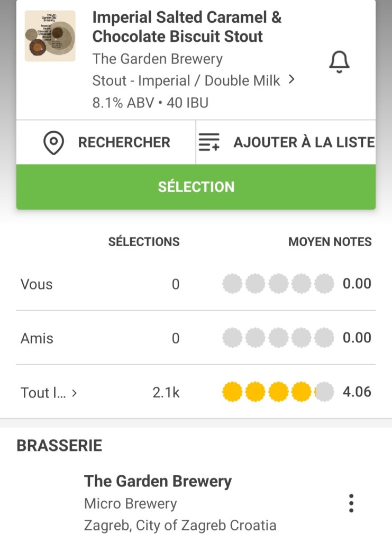Tap the beer label thumbnail image
The width and height of the screenshot is (392, 542).
(x=50, y=36)
